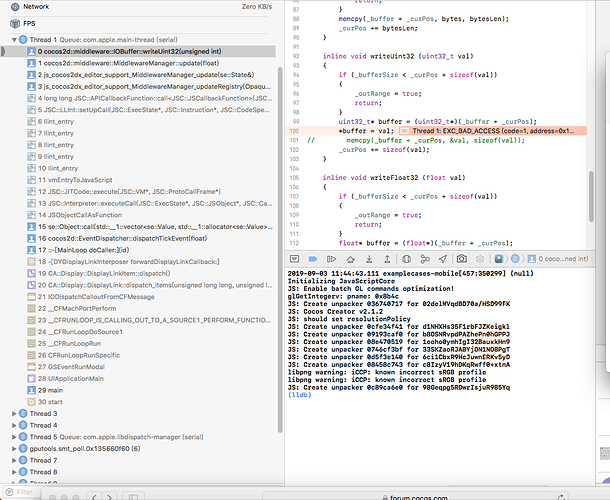Click the Step Out icon
This screenshot has height=500, width=610.
[387, 259]
